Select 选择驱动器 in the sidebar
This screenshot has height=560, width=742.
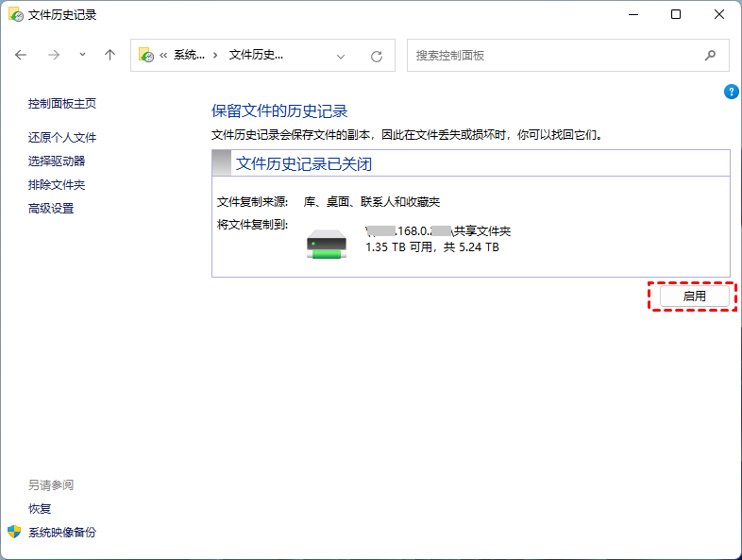coord(57,161)
